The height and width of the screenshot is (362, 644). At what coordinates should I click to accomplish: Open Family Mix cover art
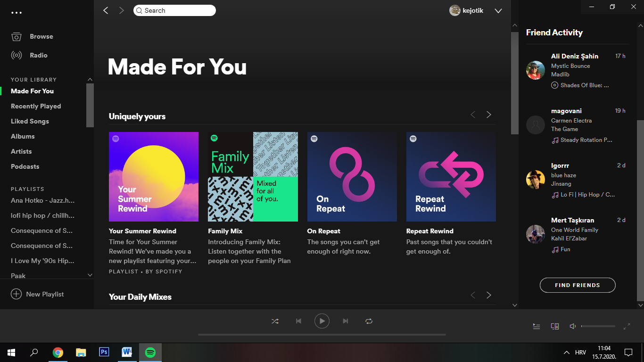pos(253,177)
